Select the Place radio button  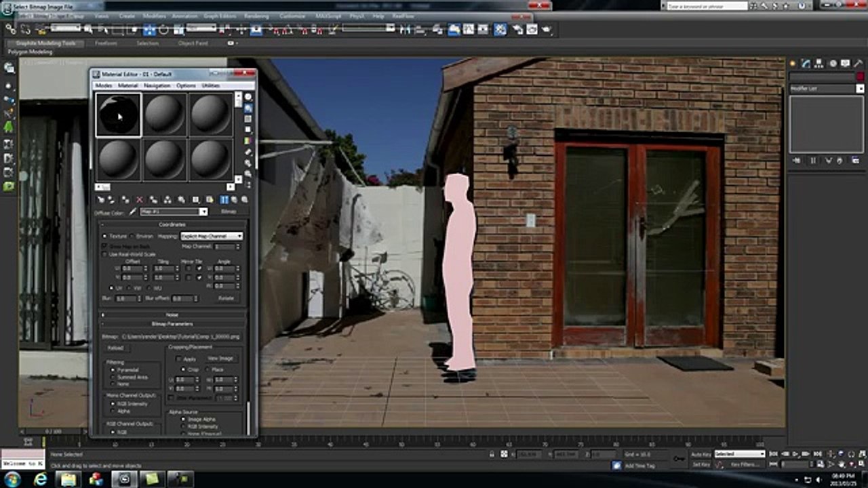pyautogui.click(x=208, y=369)
